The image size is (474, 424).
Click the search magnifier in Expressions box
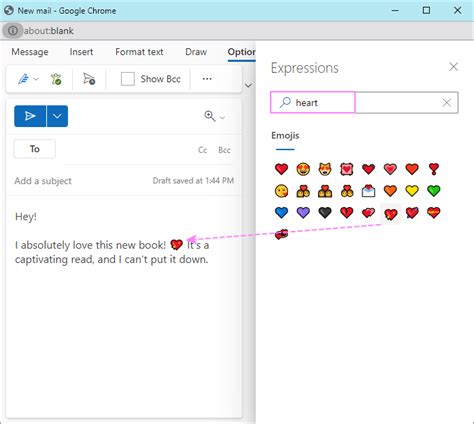(285, 102)
